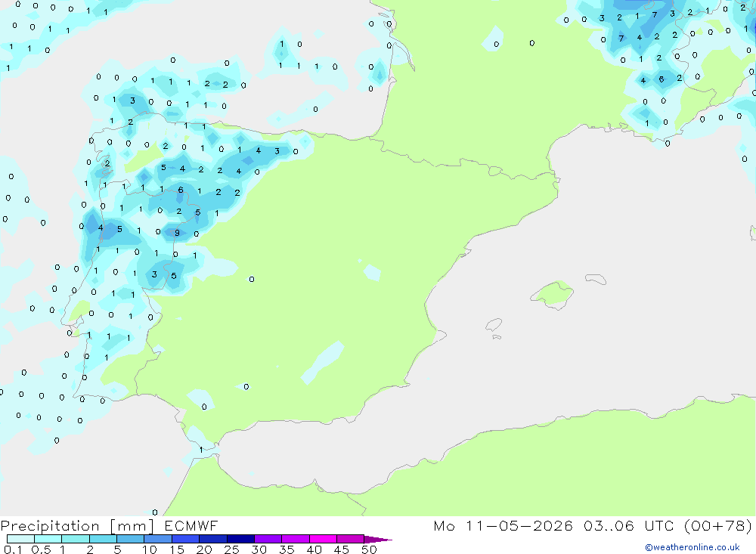Click the 40–45 mm legend color swatch

tap(323, 539)
